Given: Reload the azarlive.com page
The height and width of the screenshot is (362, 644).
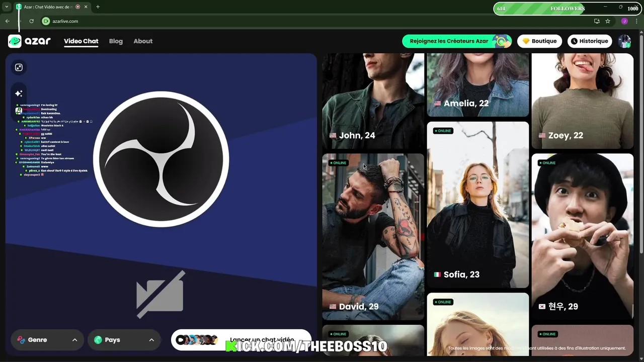Looking at the screenshot, I should coord(31,21).
